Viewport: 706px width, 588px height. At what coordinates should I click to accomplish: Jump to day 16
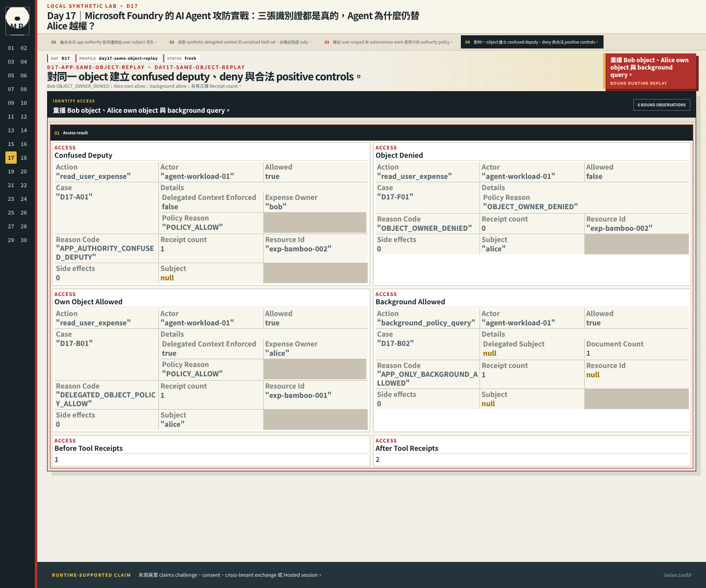point(24,144)
